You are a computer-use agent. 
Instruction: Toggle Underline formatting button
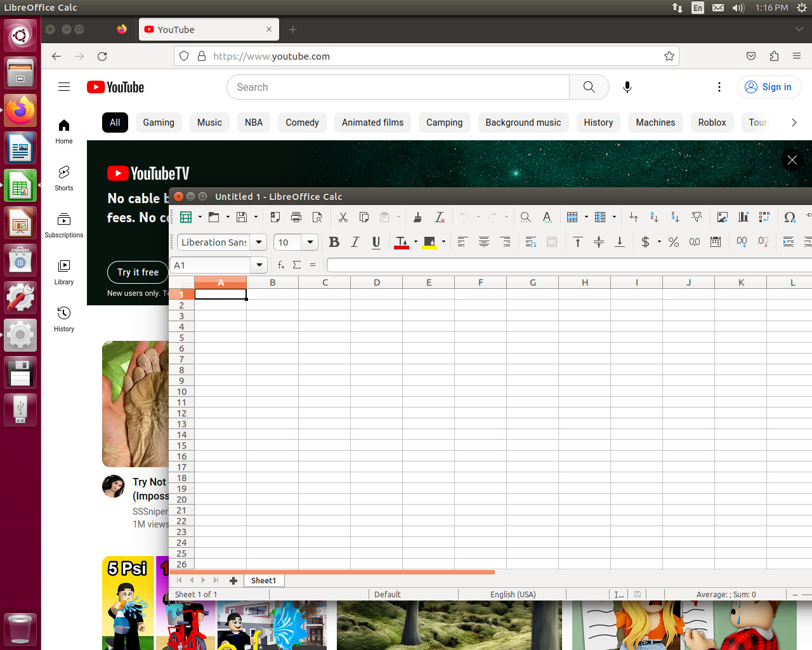376,242
